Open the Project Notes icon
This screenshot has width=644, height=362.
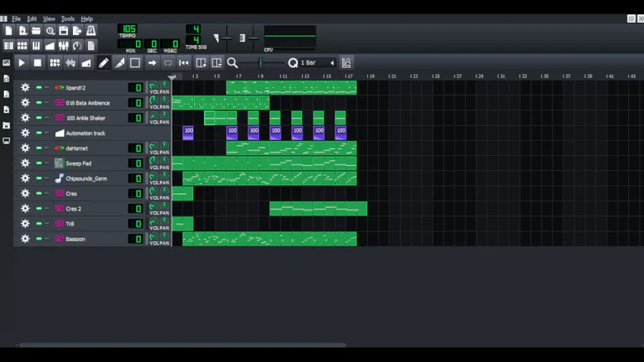point(91,46)
